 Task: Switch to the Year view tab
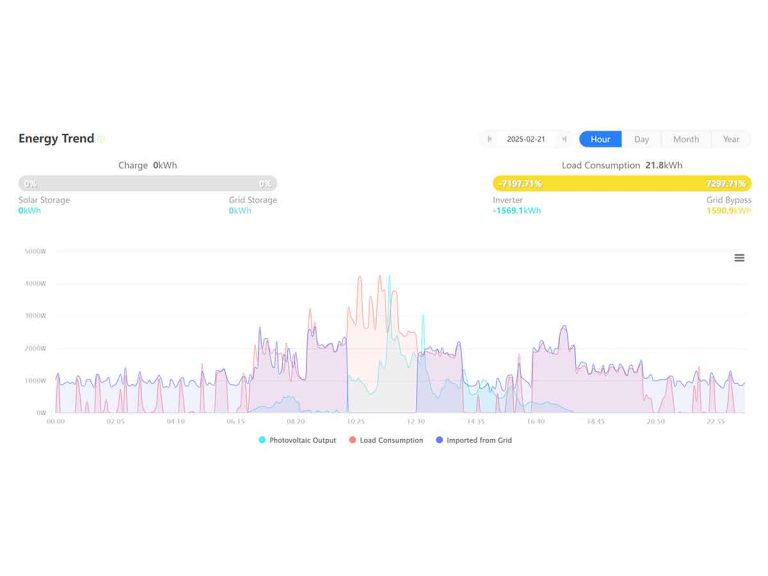point(731,139)
